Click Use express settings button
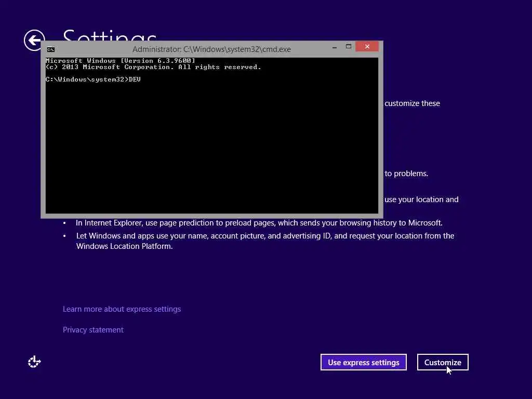This screenshot has width=532, height=399. (363, 362)
